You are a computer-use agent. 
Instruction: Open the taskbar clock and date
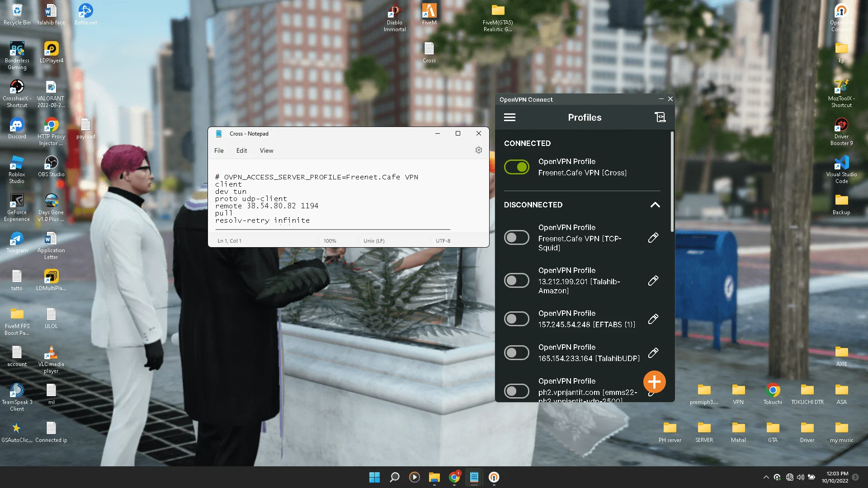pyautogui.click(x=835, y=477)
